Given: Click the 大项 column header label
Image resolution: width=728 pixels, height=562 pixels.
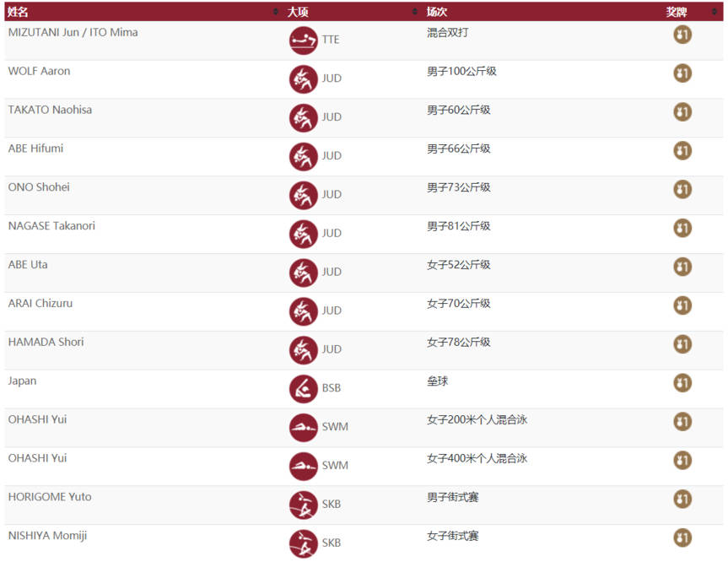Looking at the screenshot, I should (298, 12).
